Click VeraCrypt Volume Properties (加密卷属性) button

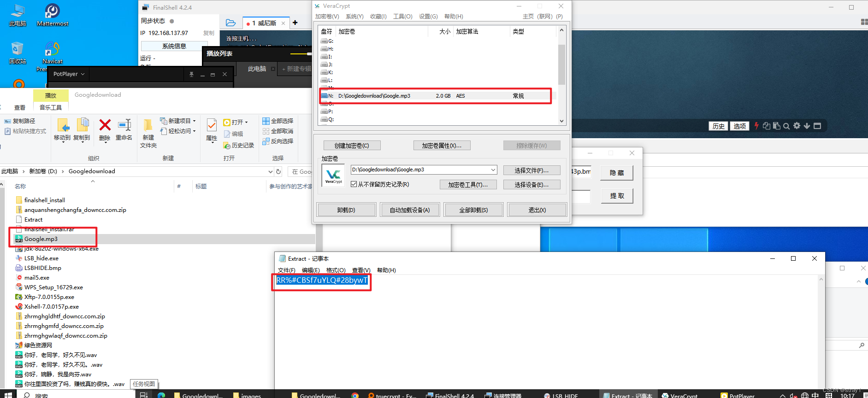pos(442,146)
